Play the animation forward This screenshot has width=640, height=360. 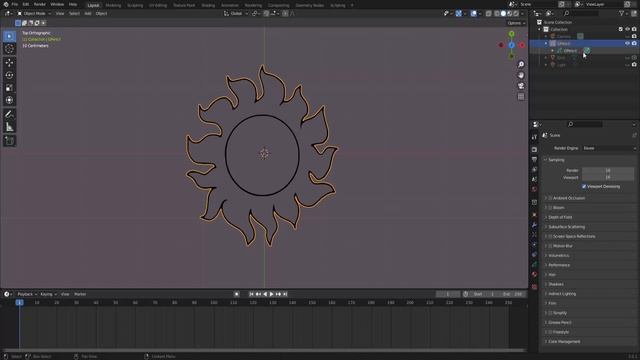271,294
